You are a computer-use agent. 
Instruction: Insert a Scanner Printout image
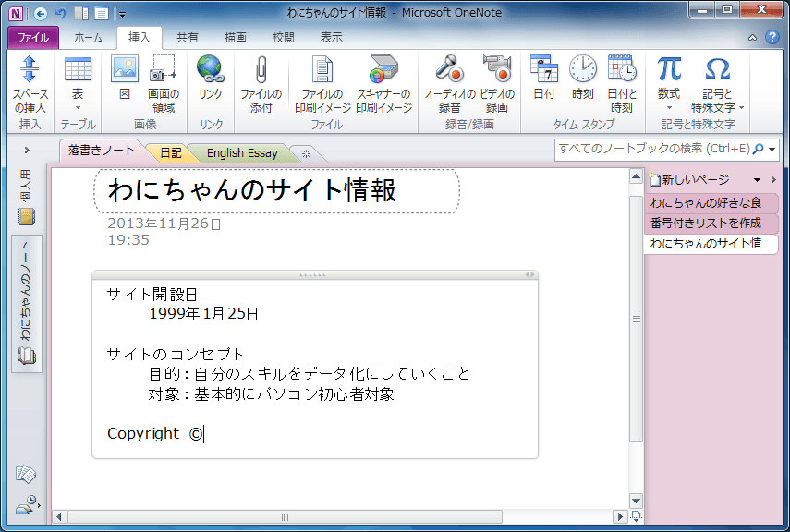click(x=384, y=84)
